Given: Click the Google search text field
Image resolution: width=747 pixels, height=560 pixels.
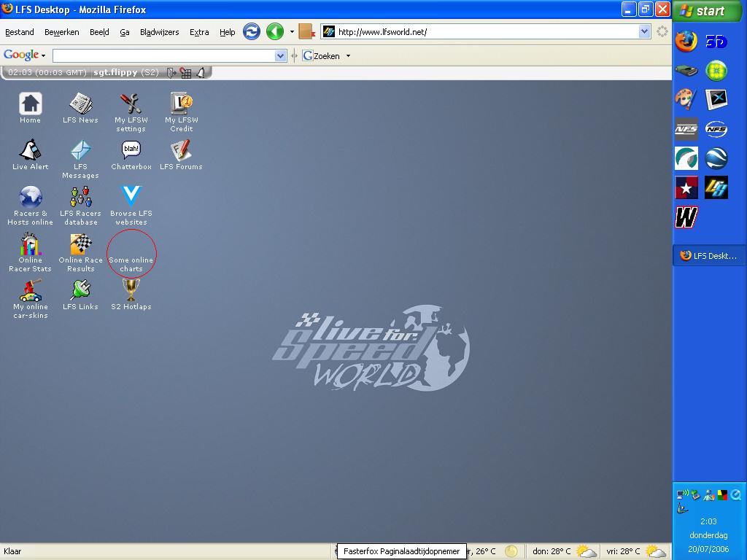Looking at the screenshot, I should [164, 55].
